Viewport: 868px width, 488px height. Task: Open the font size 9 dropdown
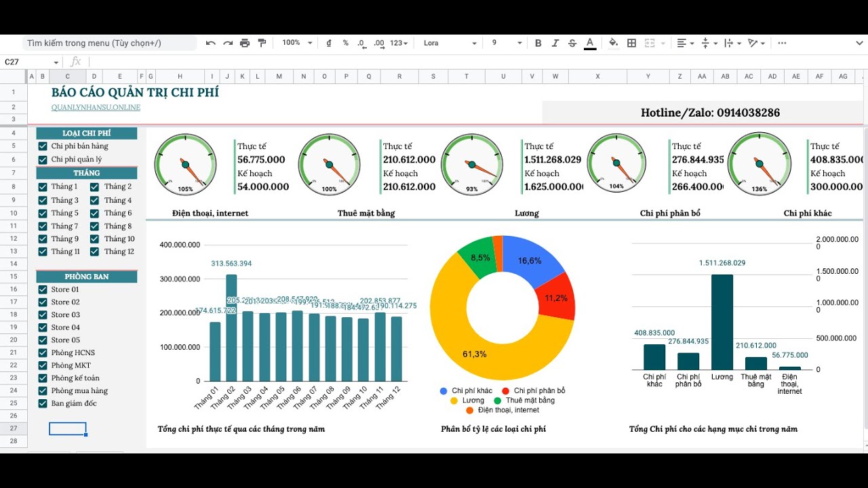point(507,43)
